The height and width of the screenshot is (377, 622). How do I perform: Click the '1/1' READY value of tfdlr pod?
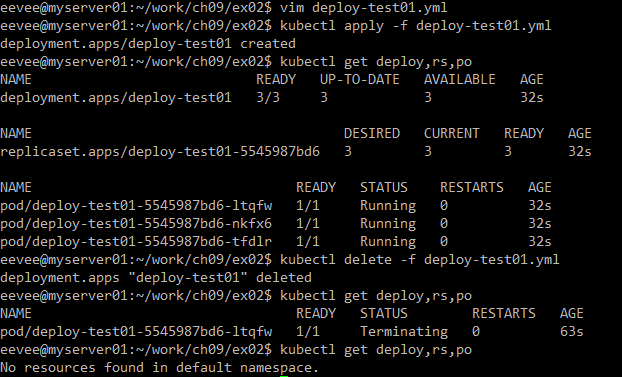(x=307, y=242)
